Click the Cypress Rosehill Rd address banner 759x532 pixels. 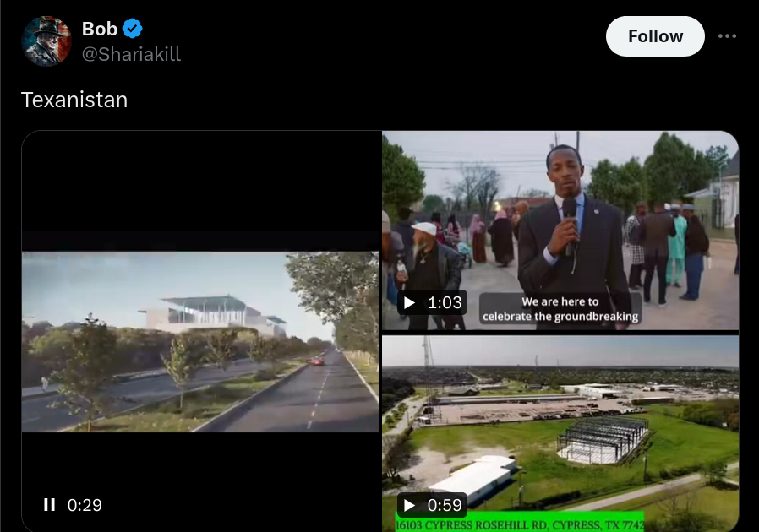pyautogui.click(x=520, y=524)
